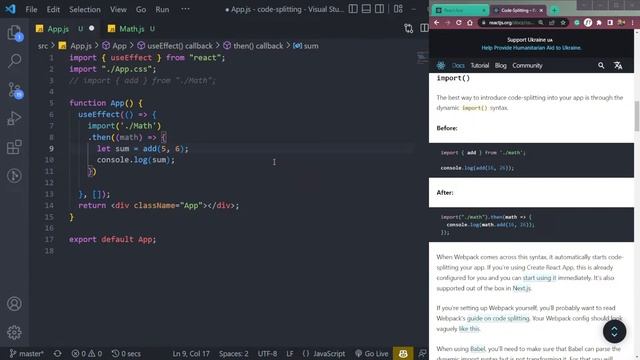Open the Blog link on React site
This screenshot has width=640, height=360.
coord(500,65)
